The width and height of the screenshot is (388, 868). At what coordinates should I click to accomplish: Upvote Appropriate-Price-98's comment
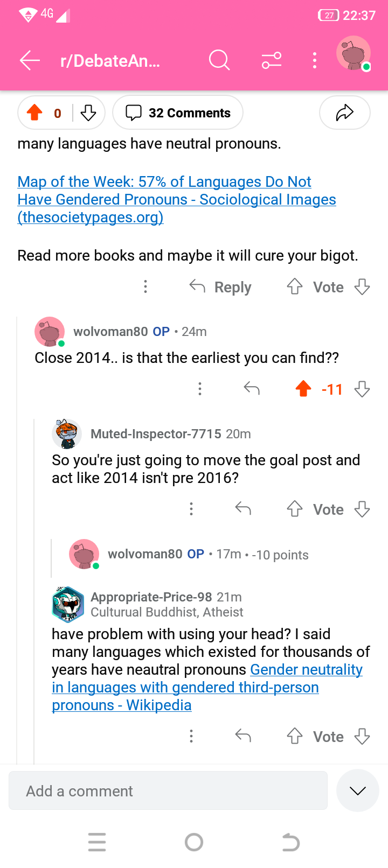tap(294, 736)
